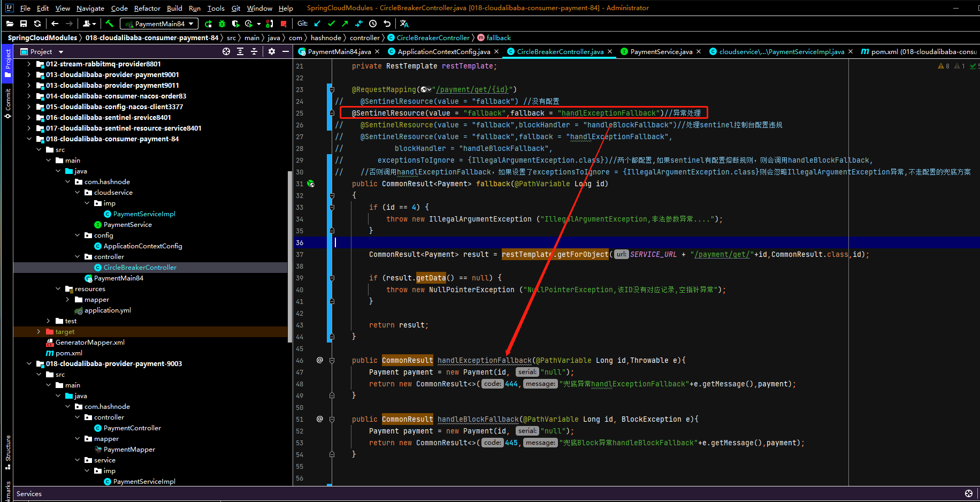
Task: Click Select Opened File crosshair icon in Project panel
Action: [x=226, y=51]
